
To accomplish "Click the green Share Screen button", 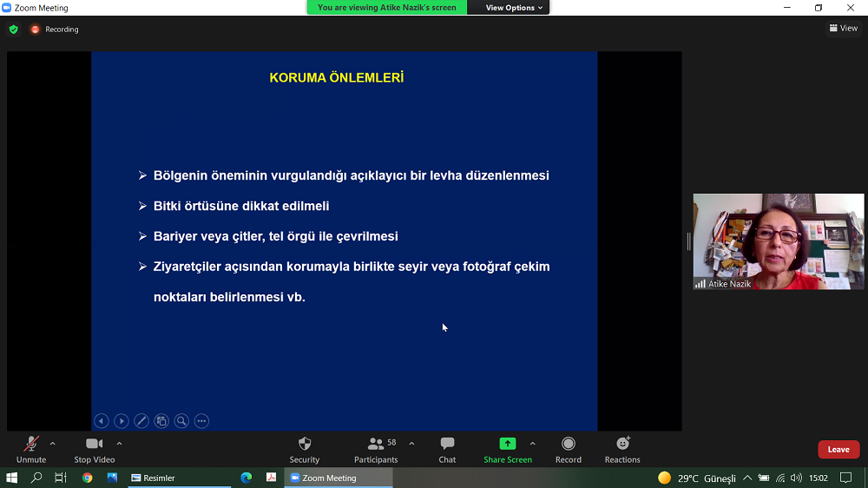I will [x=508, y=450].
